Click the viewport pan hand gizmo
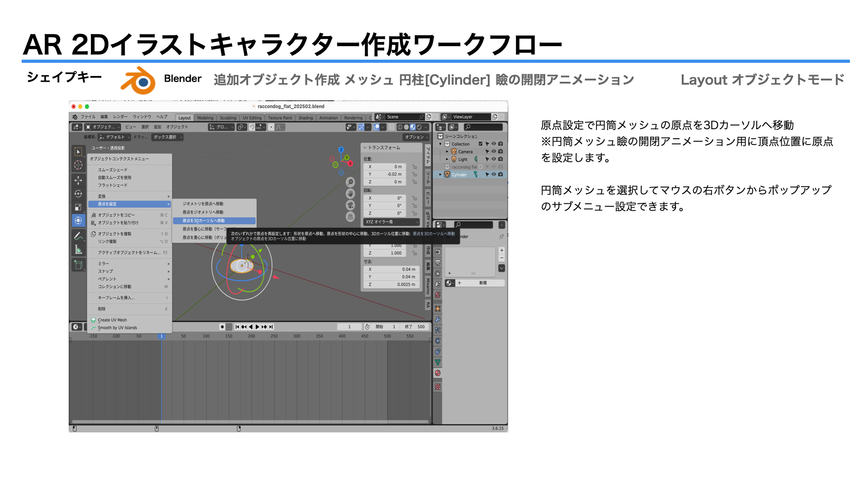Viewport: 868px width, 488px height. 350,193
